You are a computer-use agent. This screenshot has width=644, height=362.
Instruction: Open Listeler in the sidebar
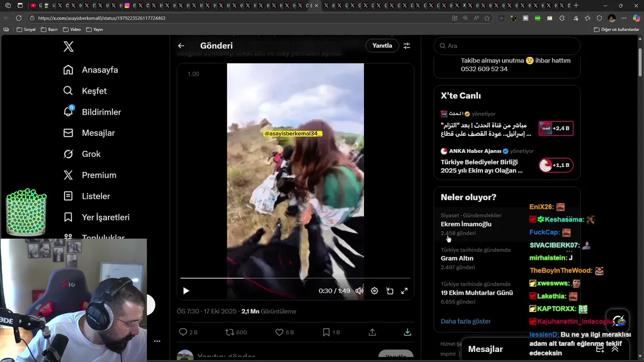[x=87, y=197]
